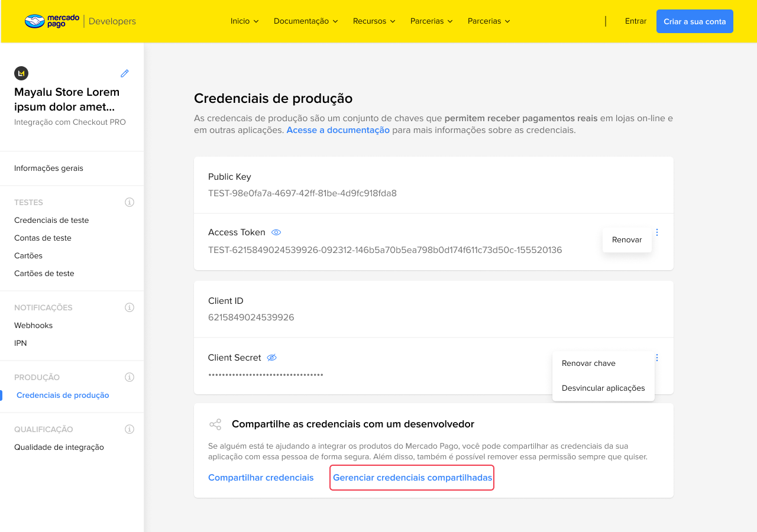Open Contas de teste in sidebar
Image resolution: width=757 pixels, height=532 pixels.
[x=43, y=238]
